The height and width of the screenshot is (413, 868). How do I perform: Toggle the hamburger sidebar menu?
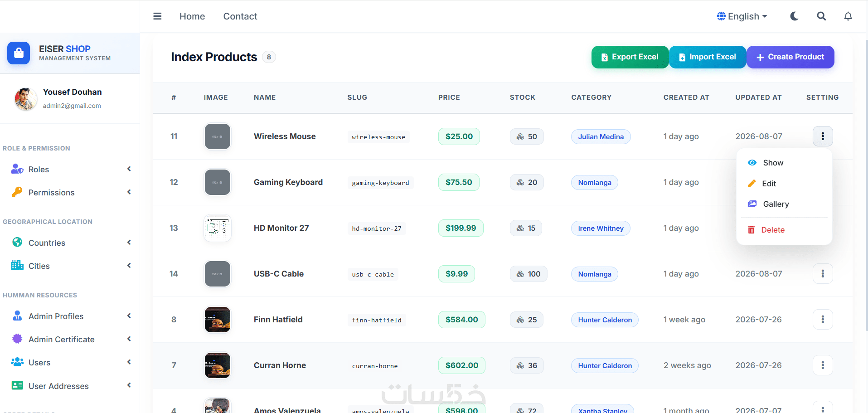pos(157,16)
